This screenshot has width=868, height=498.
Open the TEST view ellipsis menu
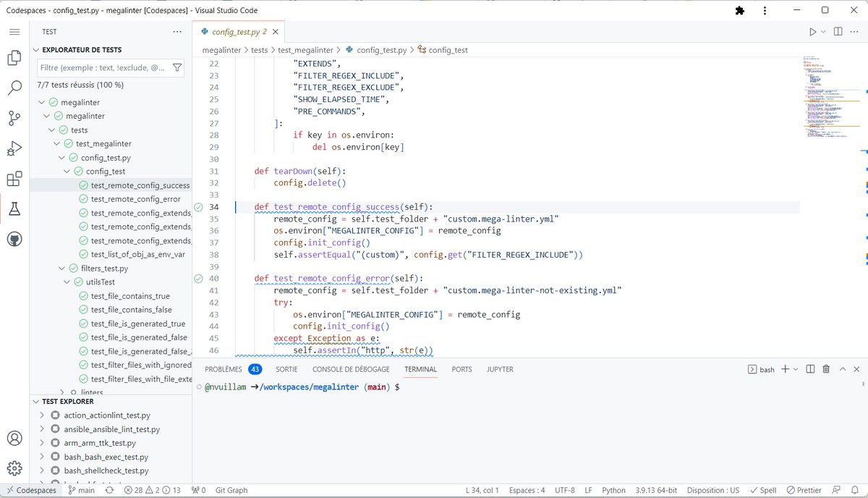[177, 32]
